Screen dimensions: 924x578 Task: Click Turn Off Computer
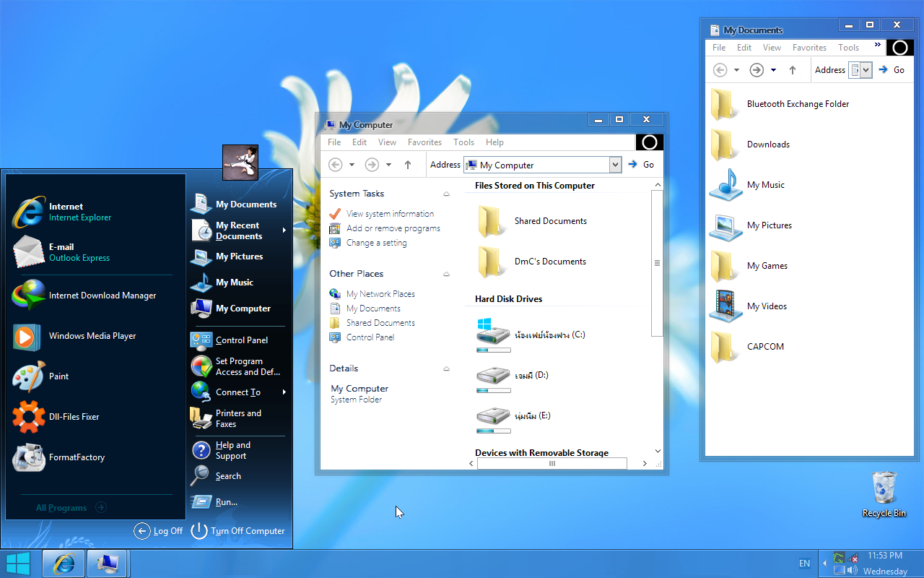click(238, 531)
